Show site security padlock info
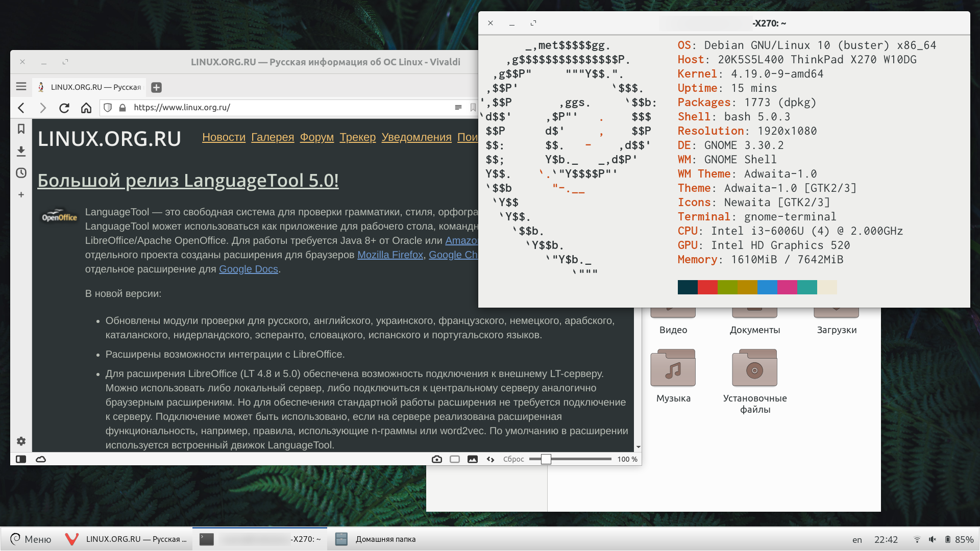 (x=122, y=108)
